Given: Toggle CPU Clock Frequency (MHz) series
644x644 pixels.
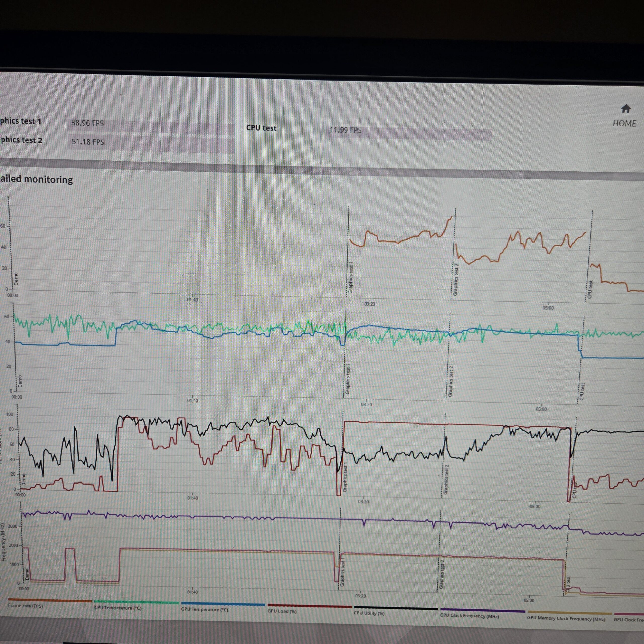Looking at the screenshot, I should click(x=470, y=616).
